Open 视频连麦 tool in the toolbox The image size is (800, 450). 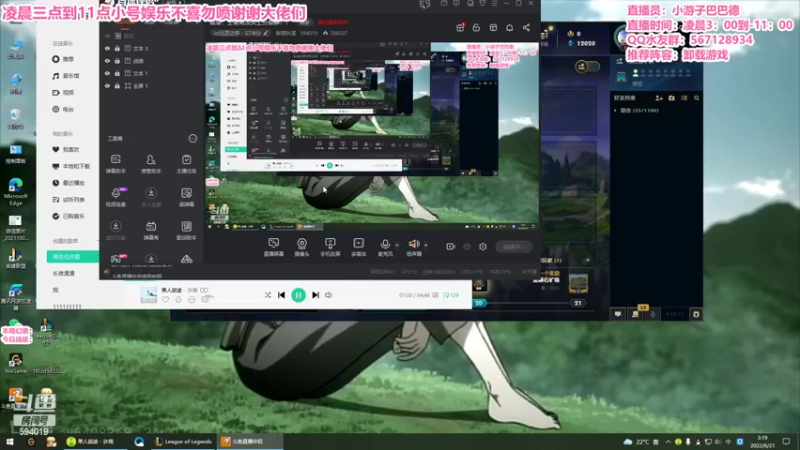tap(116, 197)
